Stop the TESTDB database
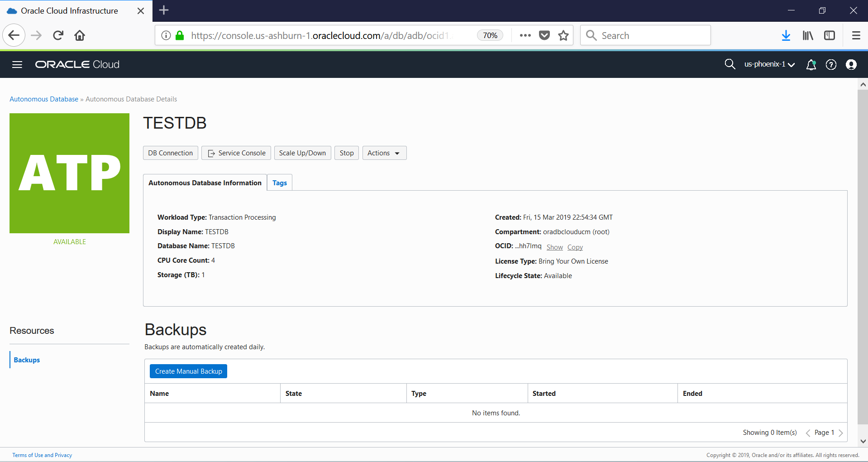The image size is (868, 462). tap(347, 153)
